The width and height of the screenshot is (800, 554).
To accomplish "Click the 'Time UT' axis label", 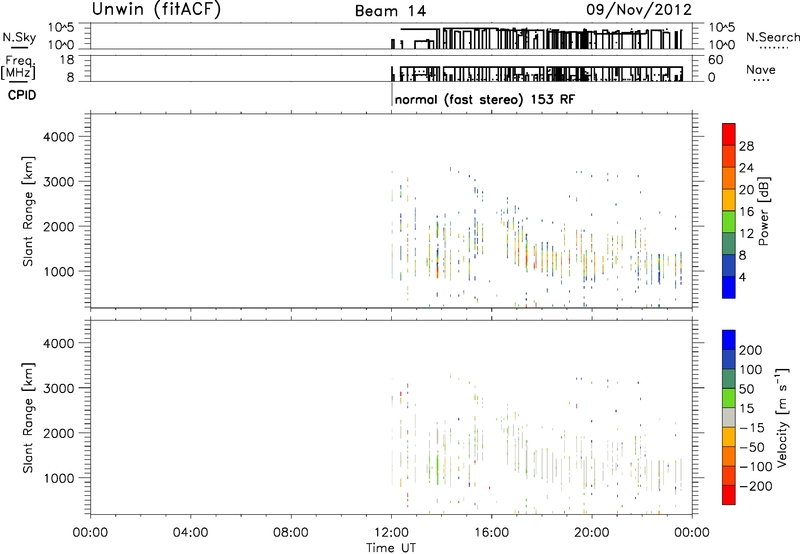I will coord(391,547).
